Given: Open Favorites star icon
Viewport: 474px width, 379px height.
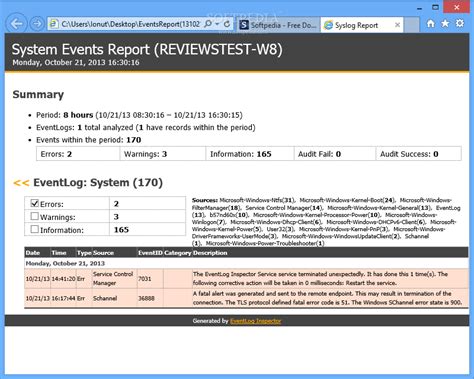Looking at the screenshot, I should tap(445, 23).
